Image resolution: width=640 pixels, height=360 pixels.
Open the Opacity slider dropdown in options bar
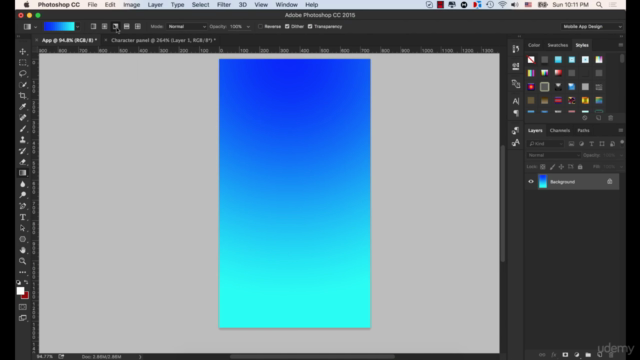tap(248, 27)
